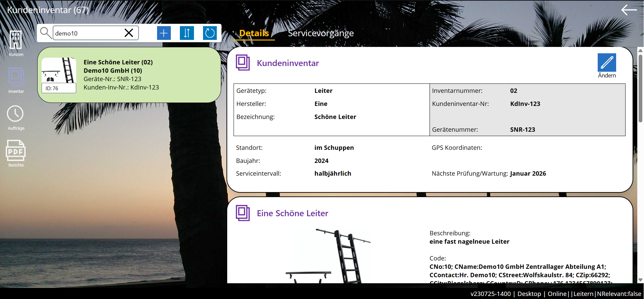Click the Hersteller value Eine

click(x=321, y=104)
